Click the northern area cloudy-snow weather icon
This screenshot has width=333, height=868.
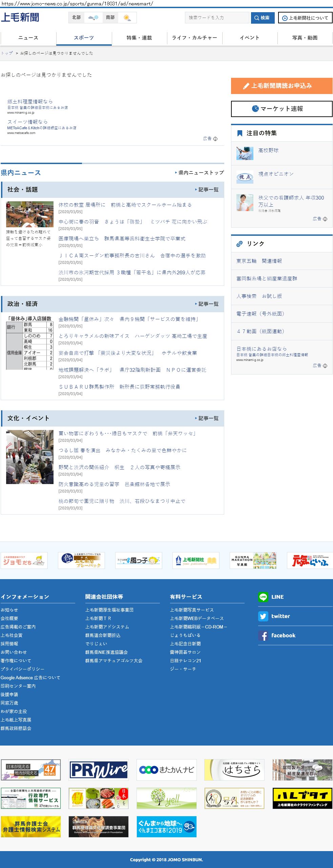pyautogui.click(x=93, y=18)
